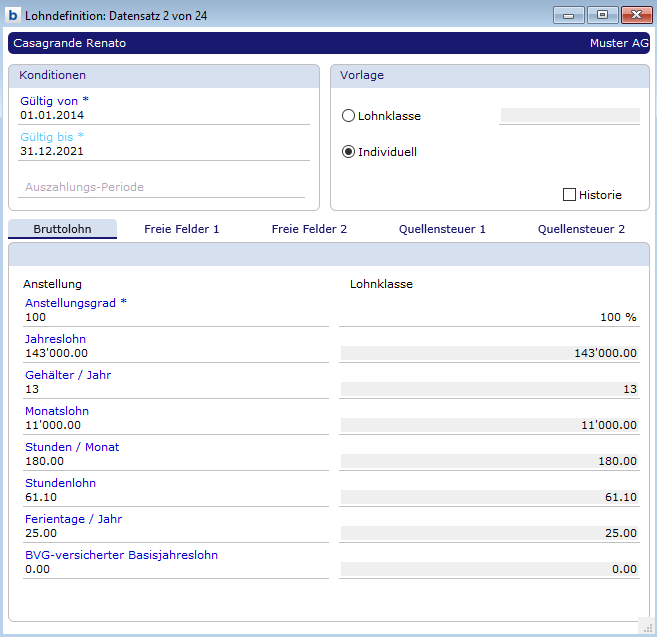Go to the Quellensteuer 2 tab
The height and width of the screenshot is (637, 657).
pyautogui.click(x=581, y=229)
